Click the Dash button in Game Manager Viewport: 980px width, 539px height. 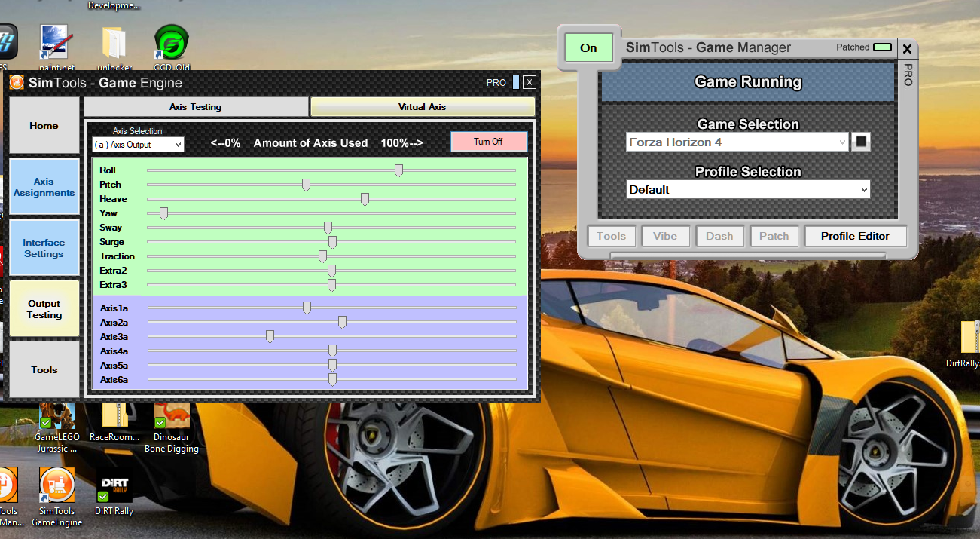pos(719,236)
